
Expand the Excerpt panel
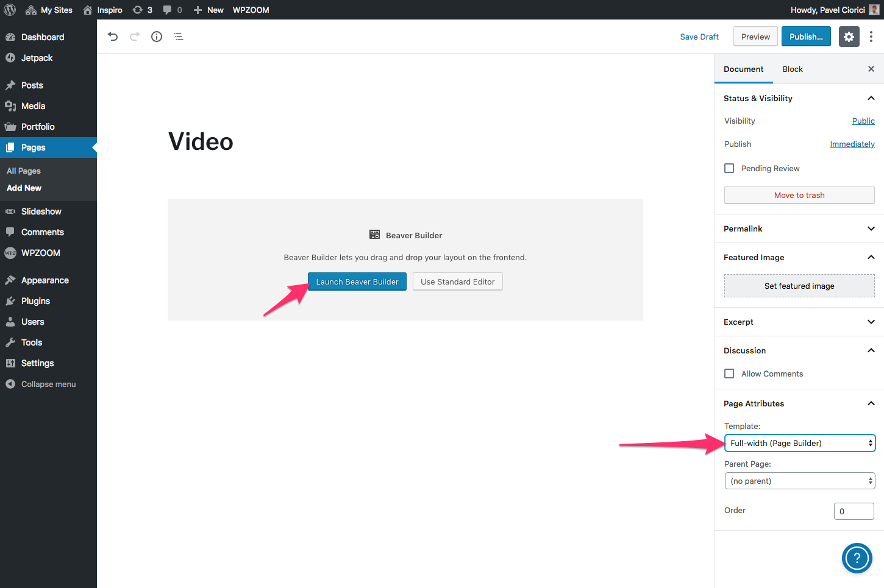(x=799, y=322)
